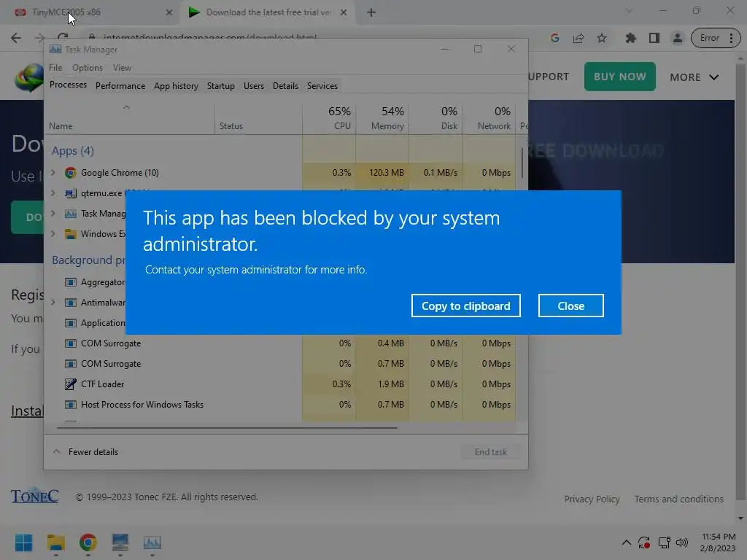Switch to the App history tab
747x560 pixels.
tap(176, 86)
